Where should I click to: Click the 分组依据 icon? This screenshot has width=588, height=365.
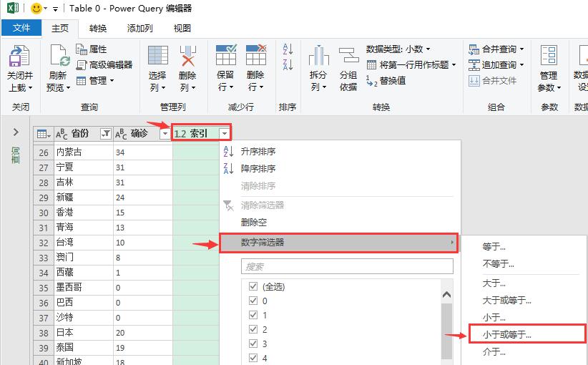tap(348, 57)
